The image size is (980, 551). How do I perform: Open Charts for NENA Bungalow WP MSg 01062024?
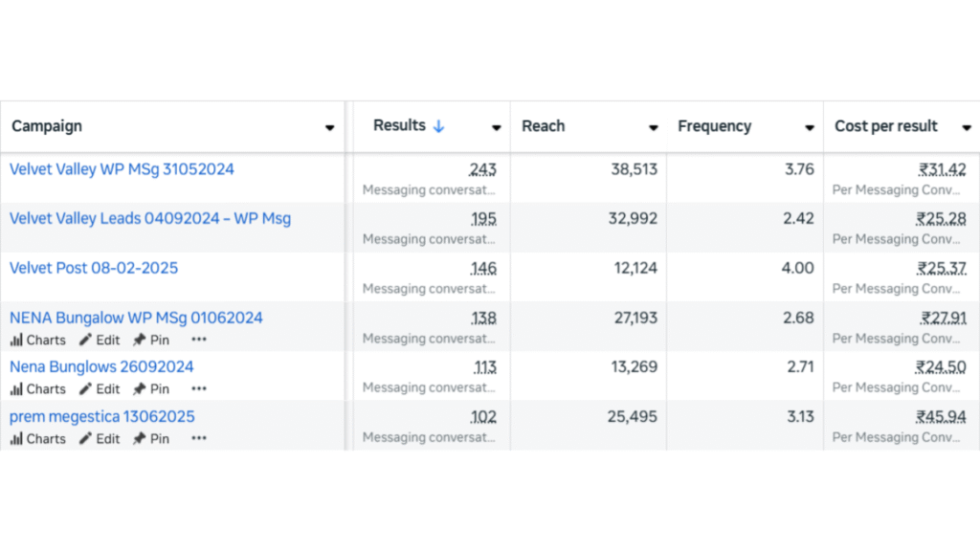38,340
